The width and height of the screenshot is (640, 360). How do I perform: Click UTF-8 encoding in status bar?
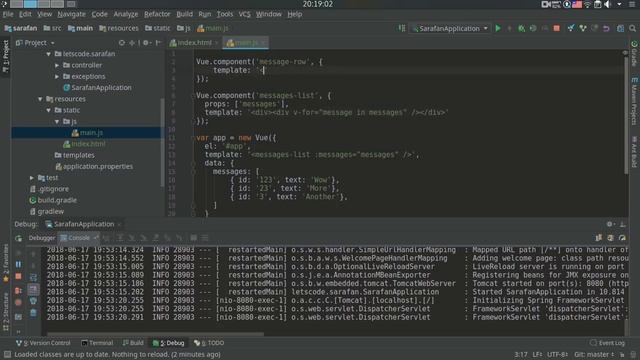pos(557,354)
